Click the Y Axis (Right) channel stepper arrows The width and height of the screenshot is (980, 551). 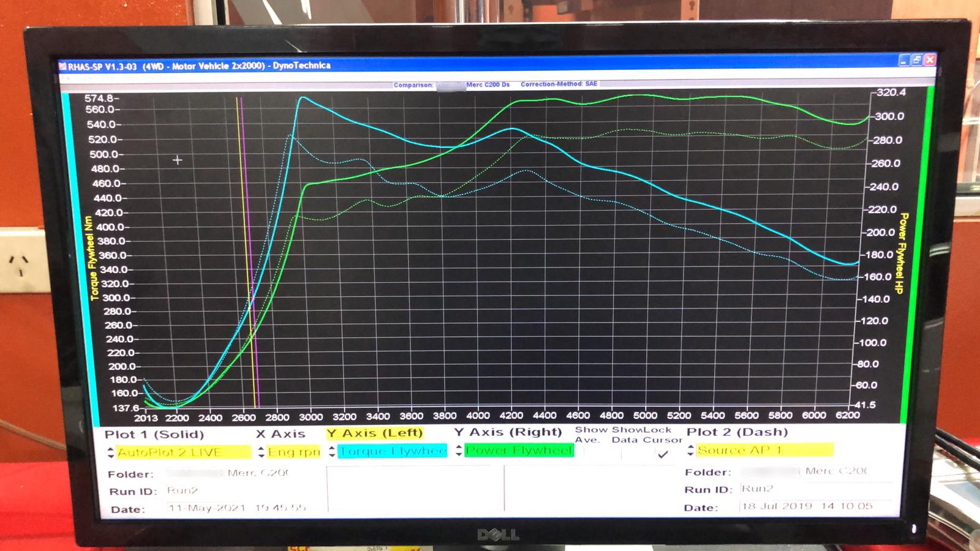[459, 451]
